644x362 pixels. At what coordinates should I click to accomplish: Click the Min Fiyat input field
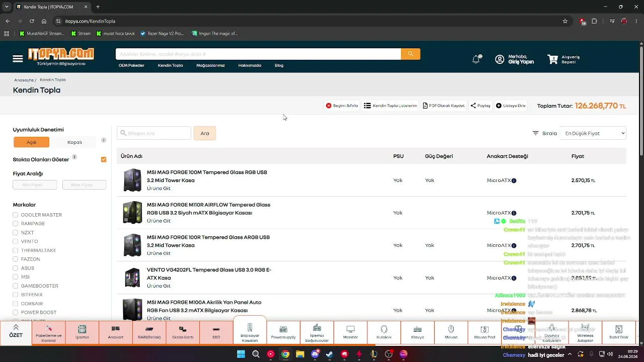click(35, 185)
